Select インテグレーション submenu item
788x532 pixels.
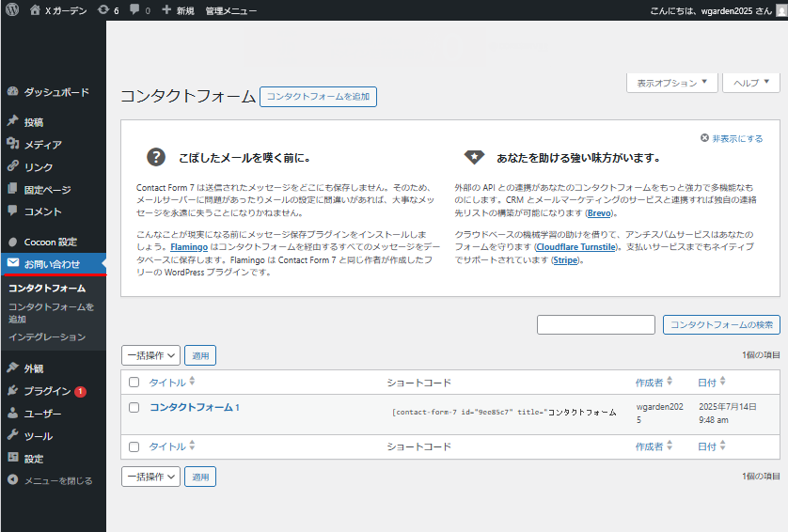[47, 336]
